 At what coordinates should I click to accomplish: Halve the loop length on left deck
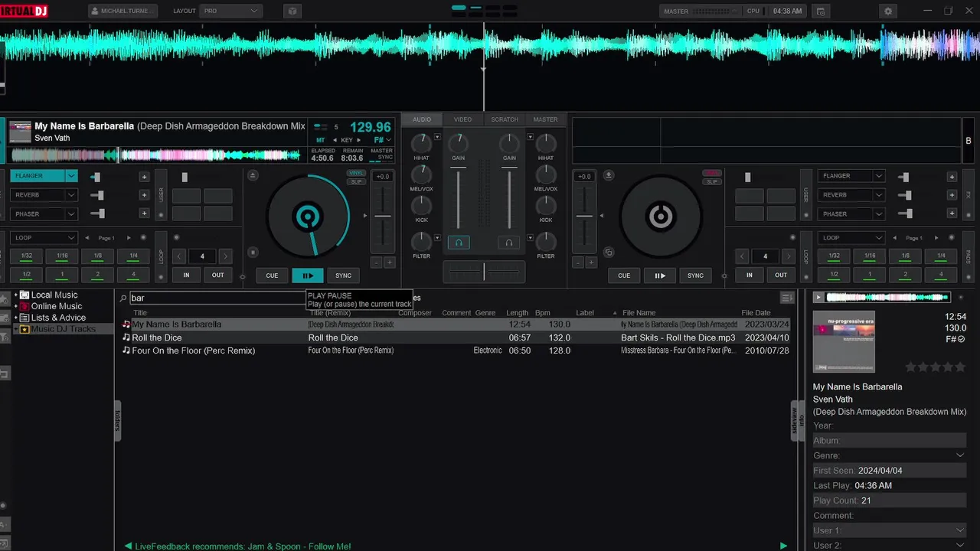178,256
